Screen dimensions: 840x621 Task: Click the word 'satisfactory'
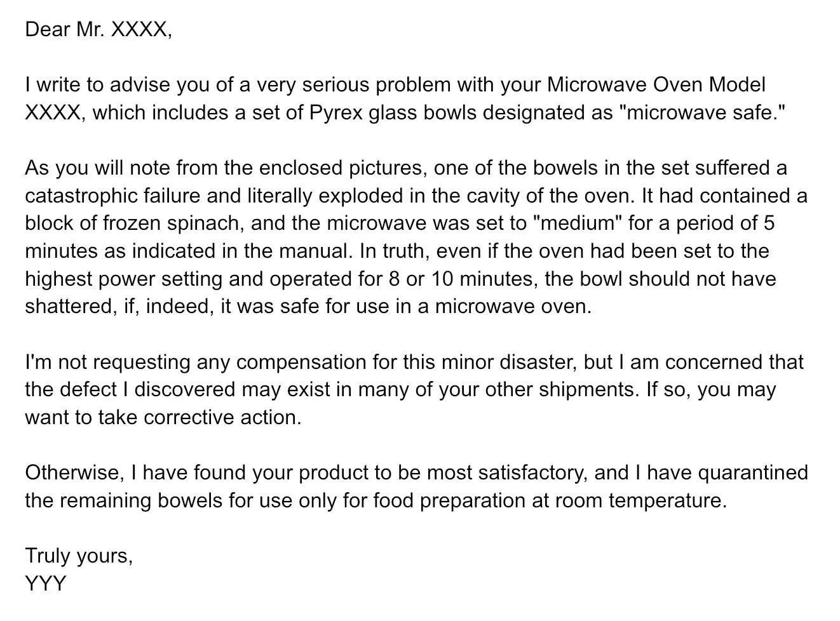(x=532, y=472)
